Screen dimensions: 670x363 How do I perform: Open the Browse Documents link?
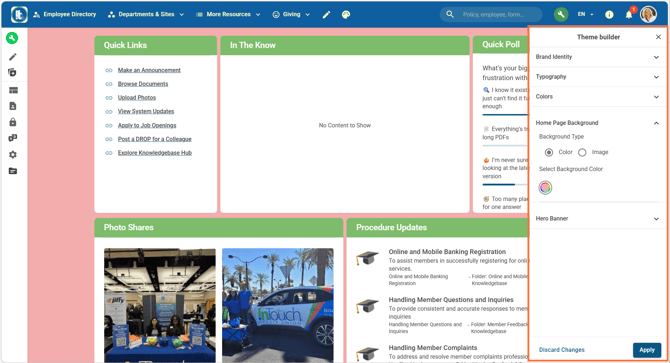pos(143,84)
